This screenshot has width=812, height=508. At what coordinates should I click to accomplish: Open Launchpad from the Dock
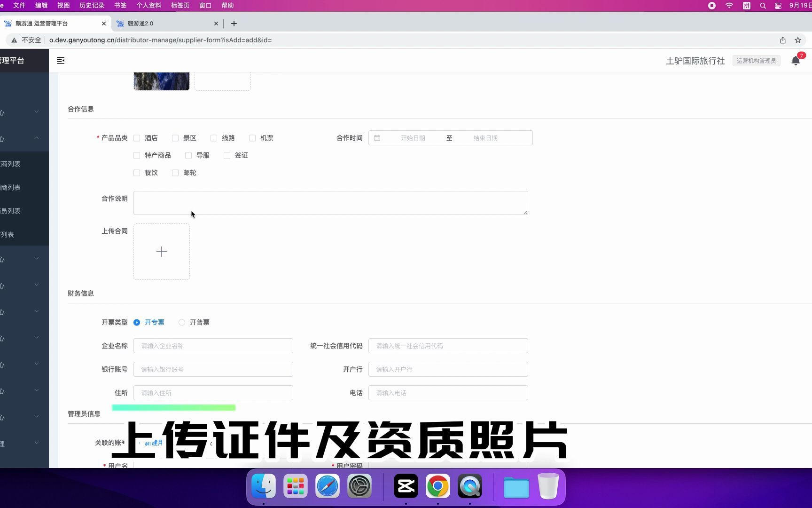[296, 486]
